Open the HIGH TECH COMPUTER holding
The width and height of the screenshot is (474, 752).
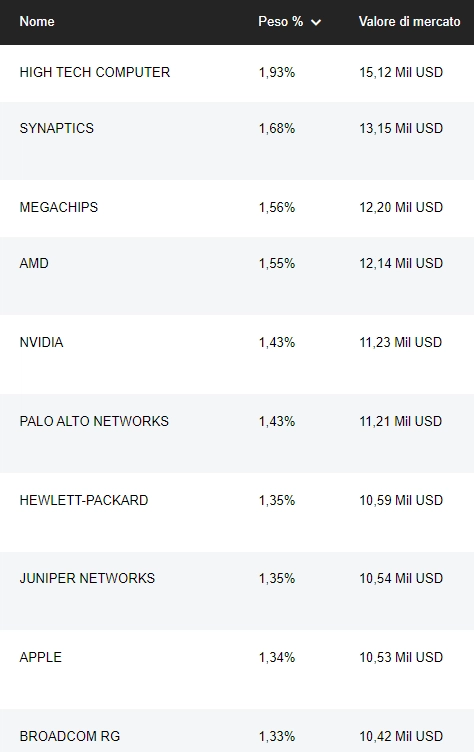95,72
